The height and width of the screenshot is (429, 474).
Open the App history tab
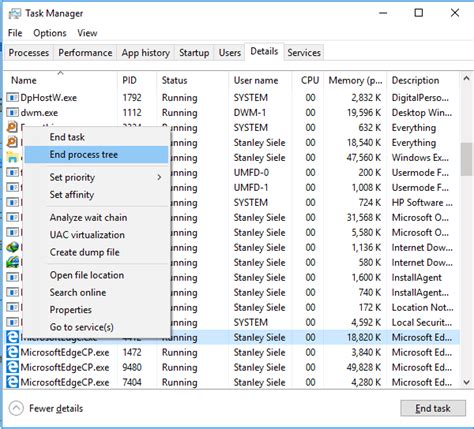(146, 53)
